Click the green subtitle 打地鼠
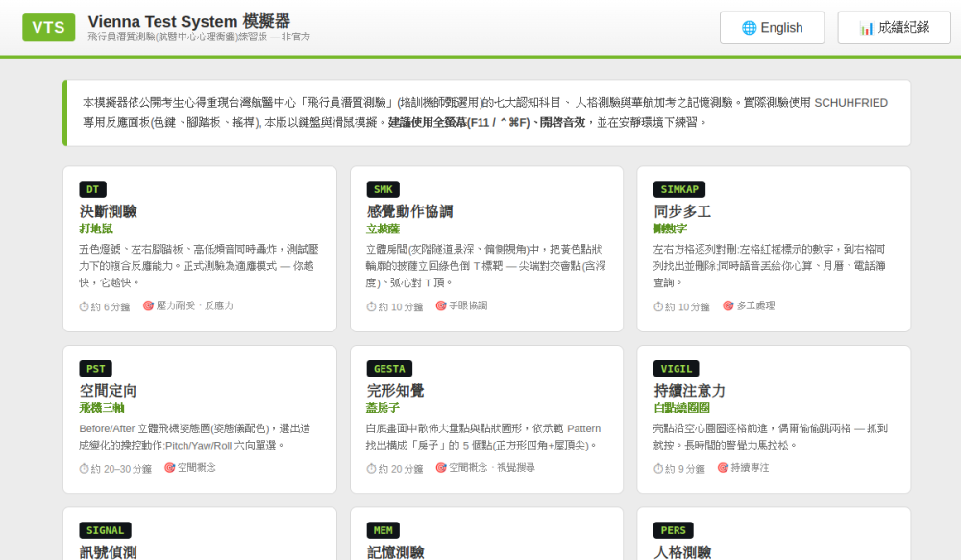961x560 pixels. 96,229
